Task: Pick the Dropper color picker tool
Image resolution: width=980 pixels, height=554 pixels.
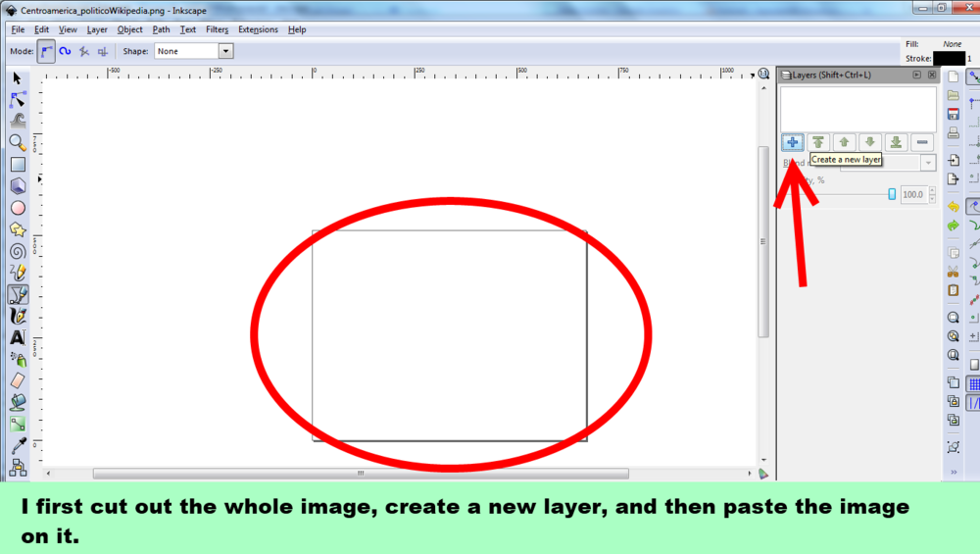Action: pyautogui.click(x=18, y=445)
